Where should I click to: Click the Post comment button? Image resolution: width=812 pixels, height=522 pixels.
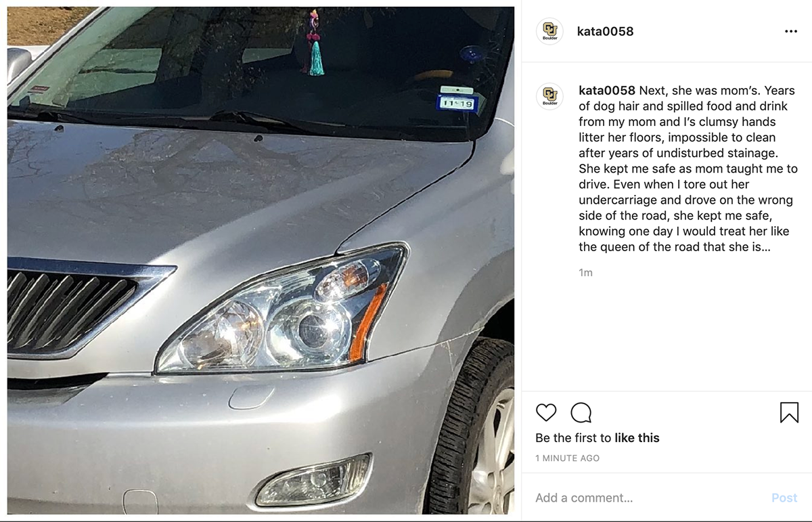784,498
